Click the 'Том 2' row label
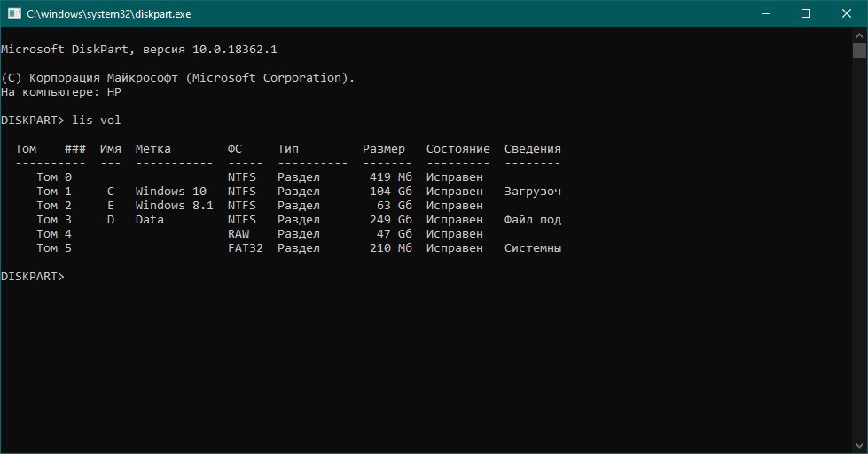This screenshot has height=454, width=868. pos(54,206)
